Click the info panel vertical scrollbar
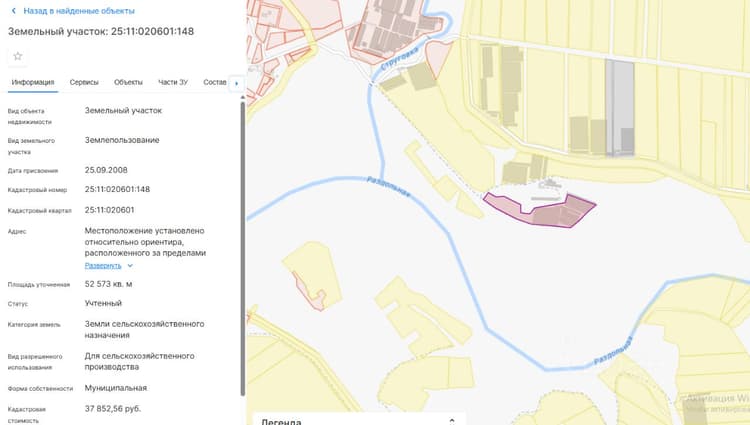 click(243, 246)
